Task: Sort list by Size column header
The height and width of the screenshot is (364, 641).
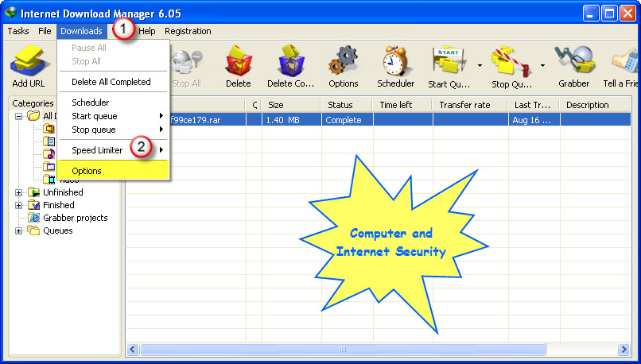Action: [x=292, y=105]
